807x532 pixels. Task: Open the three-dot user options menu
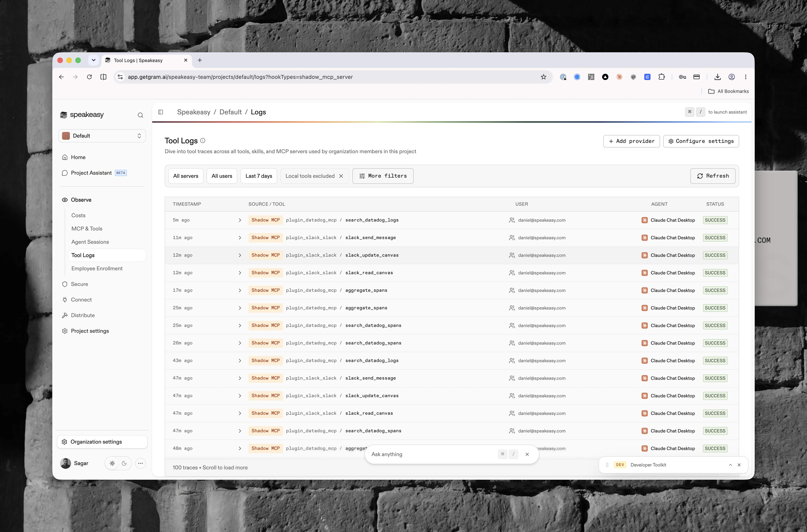(140, 463)
